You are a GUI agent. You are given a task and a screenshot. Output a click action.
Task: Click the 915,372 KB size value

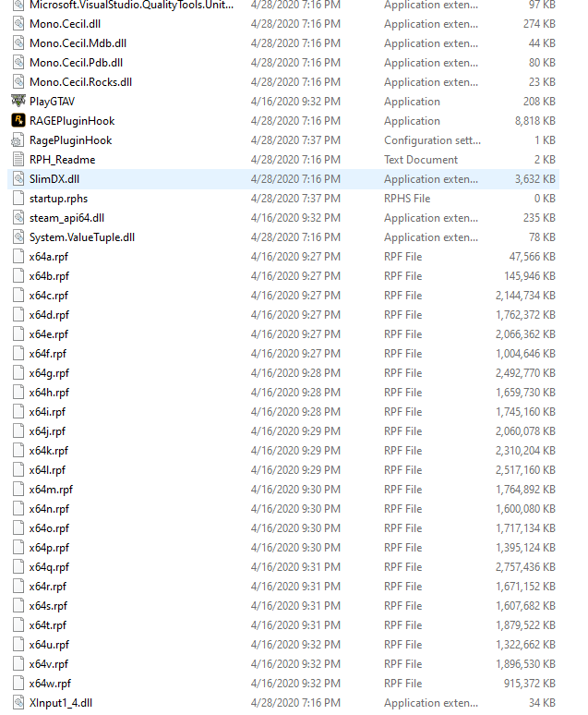[x=530, y=683]
